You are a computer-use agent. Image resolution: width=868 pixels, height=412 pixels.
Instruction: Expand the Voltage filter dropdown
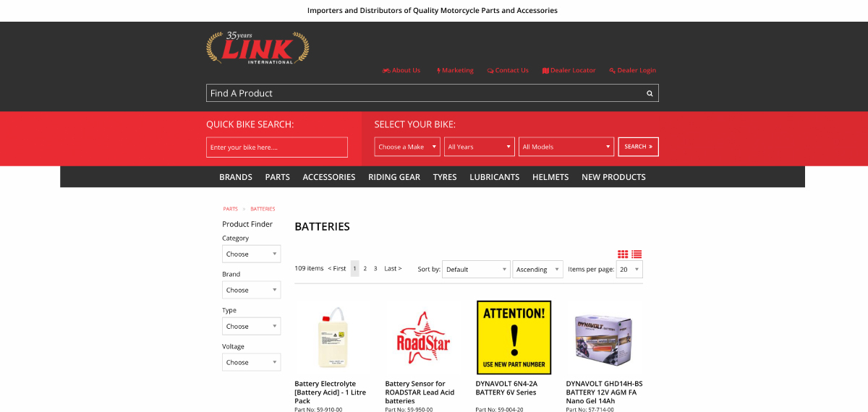coord(251,362)
